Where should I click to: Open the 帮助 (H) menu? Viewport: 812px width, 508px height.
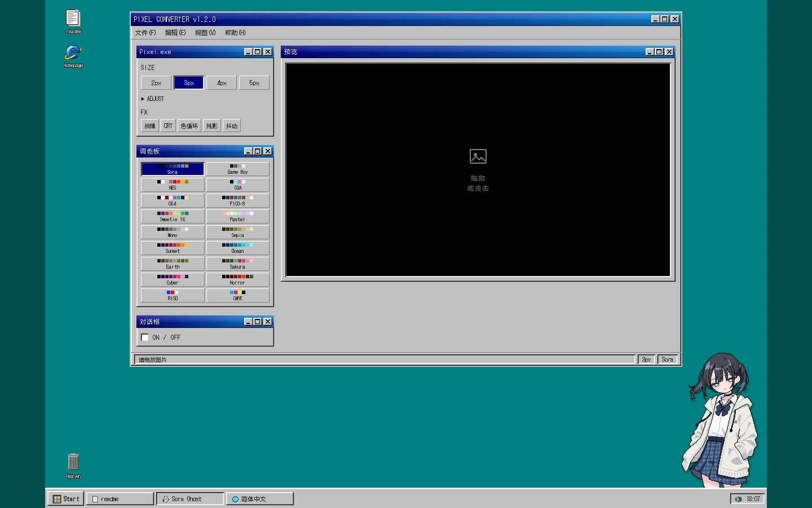coord(235,33)
